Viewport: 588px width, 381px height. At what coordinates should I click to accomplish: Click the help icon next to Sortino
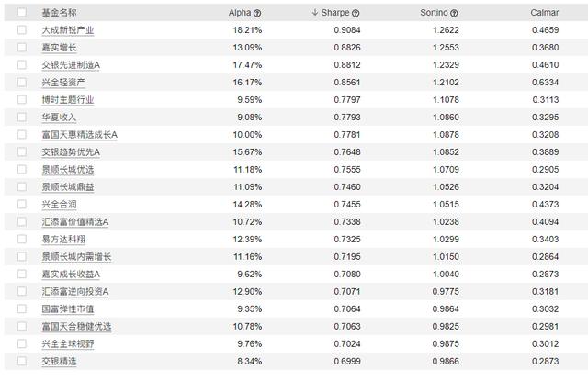(454, 14)
